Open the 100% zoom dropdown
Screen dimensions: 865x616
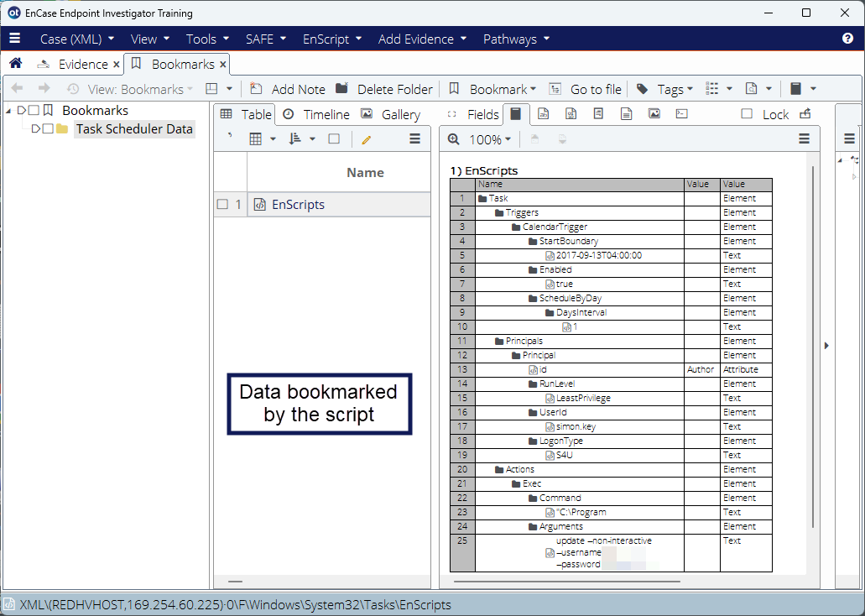click(490, 139)
